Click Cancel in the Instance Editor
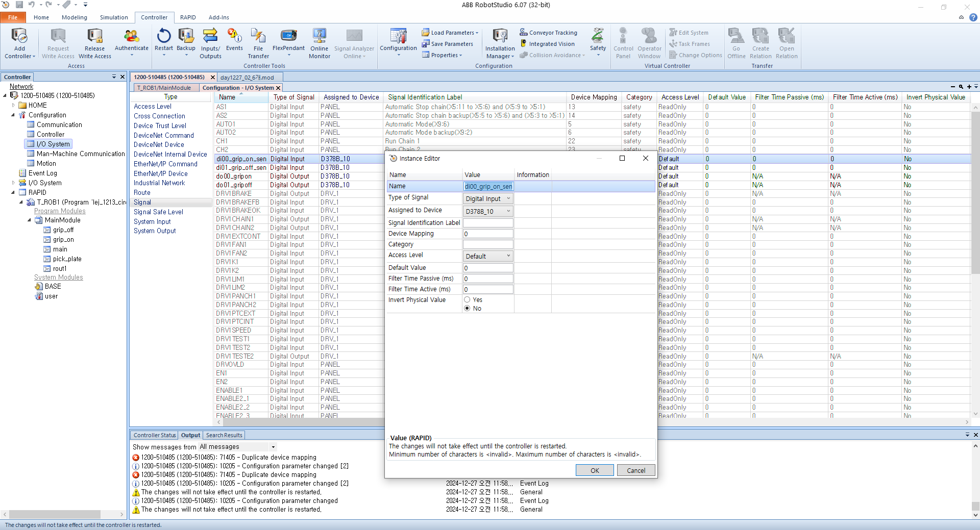The image size is (980, 530). click(636, 470)
